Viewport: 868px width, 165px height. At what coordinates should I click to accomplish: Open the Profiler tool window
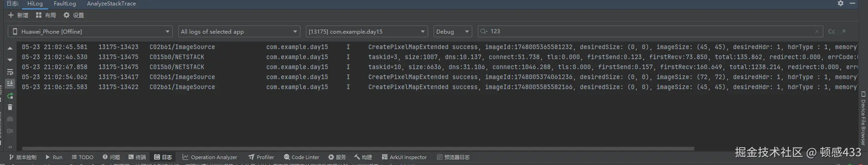[x=261, y=157]
